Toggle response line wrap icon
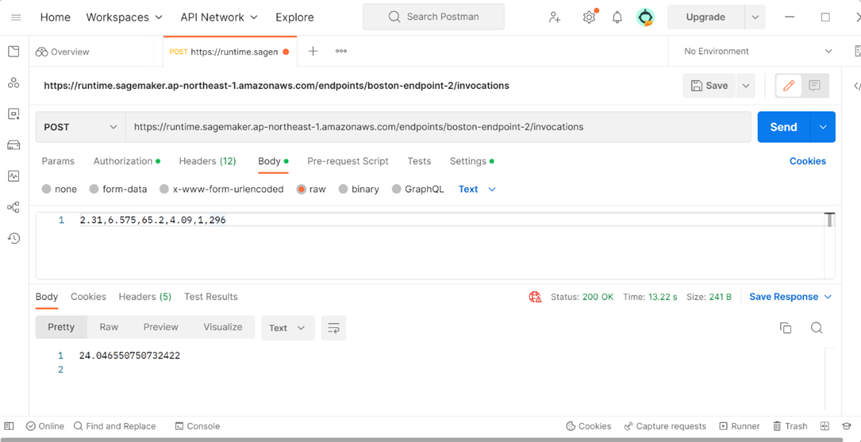The width and height of the screenshot is (861, 442). 333,328
